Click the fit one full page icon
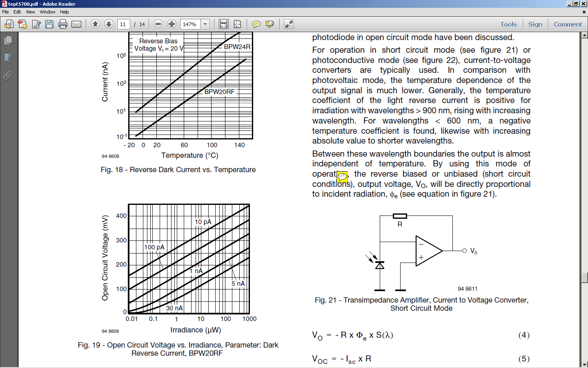The height and width of the screenshot is (368, 588). click(237, 24)
